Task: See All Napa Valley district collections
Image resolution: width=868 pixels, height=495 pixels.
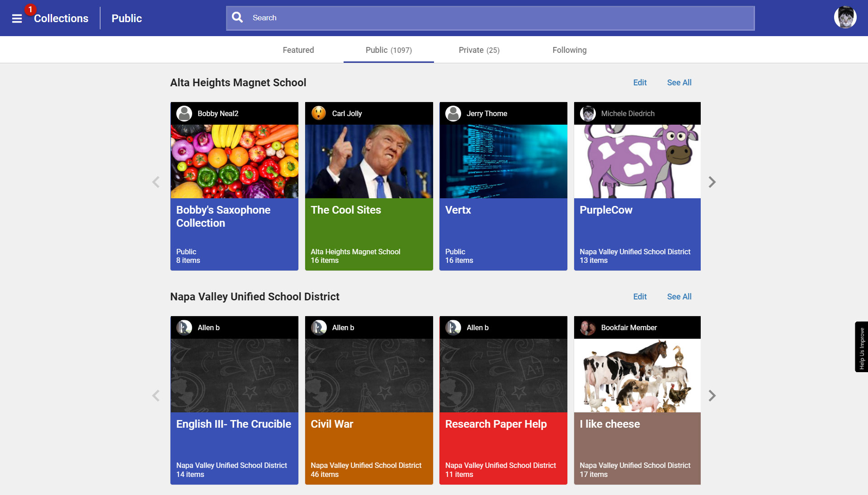Action: coord(679,297)
